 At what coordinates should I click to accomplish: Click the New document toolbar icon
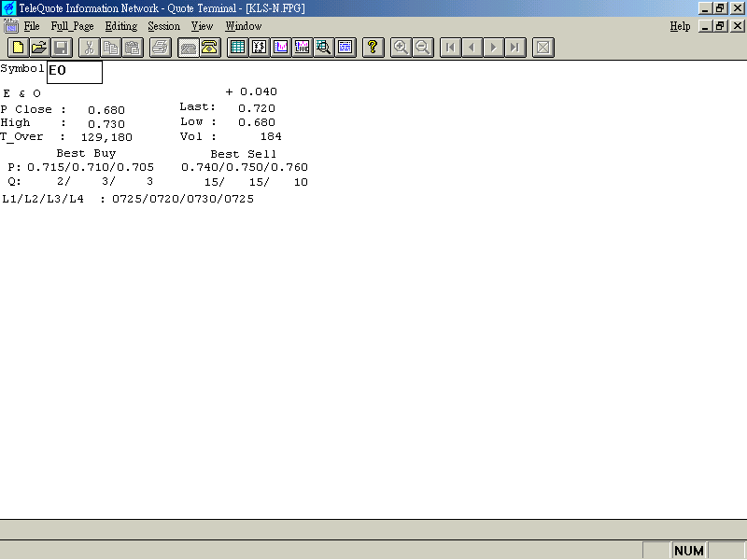pos(19,48)
